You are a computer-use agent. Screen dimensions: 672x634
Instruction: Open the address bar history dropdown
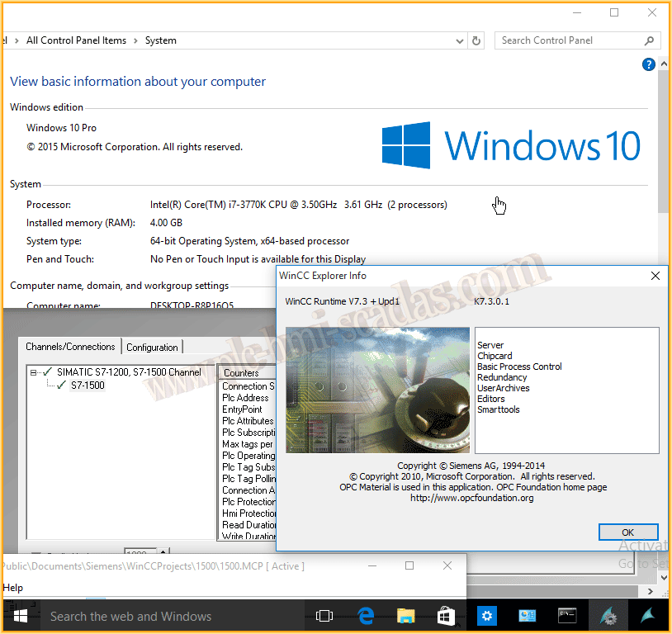pyautogui.click(x=460, y=40)
